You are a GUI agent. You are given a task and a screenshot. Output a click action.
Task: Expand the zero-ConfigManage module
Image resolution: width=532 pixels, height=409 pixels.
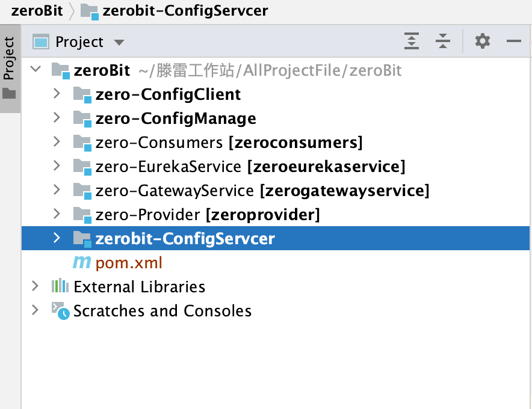[57, 117]
